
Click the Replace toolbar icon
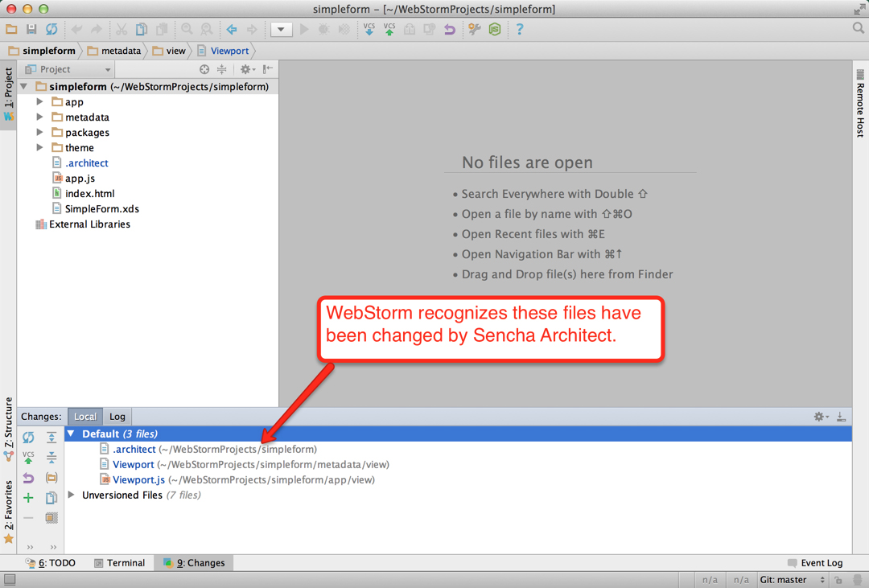(x=206, y=30)
